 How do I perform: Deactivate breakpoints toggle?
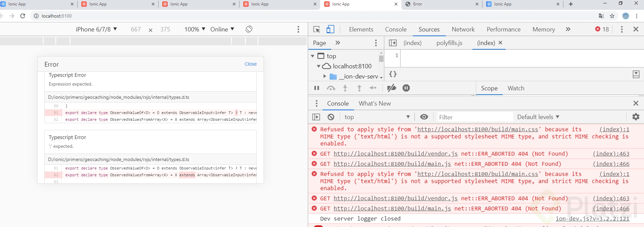392,88
